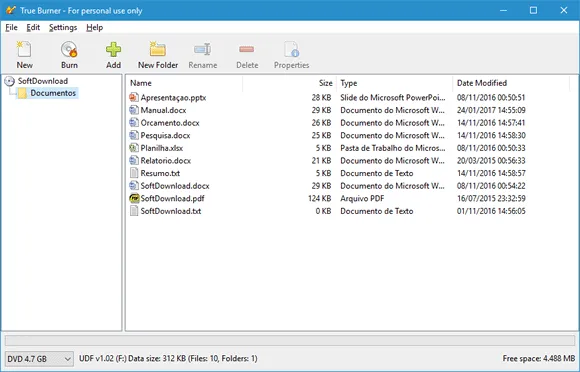
Task: Click the 25 KB size value
Action: pyautogui.click(x=321, y=135)
